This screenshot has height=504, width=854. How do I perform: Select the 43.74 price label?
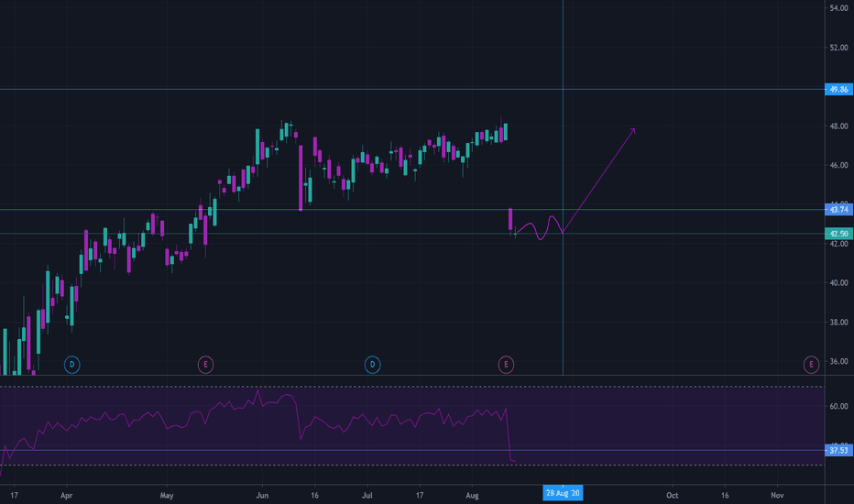click(x=838, y=210)
